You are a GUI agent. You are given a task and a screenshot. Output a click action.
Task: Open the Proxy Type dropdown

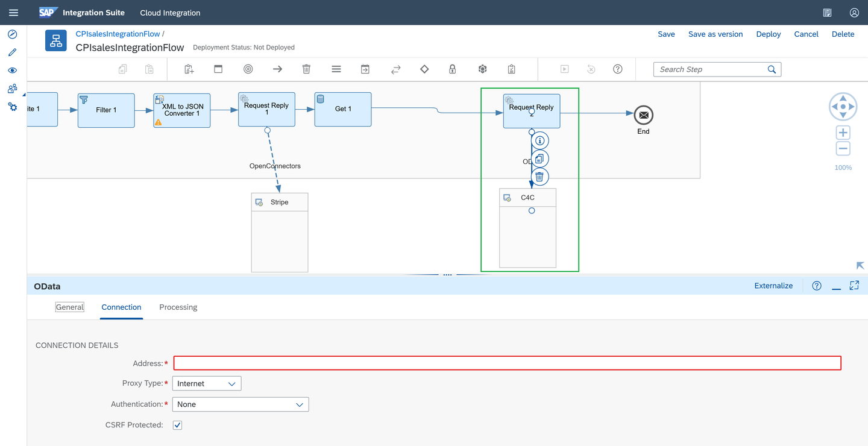[x=207, y=383]
